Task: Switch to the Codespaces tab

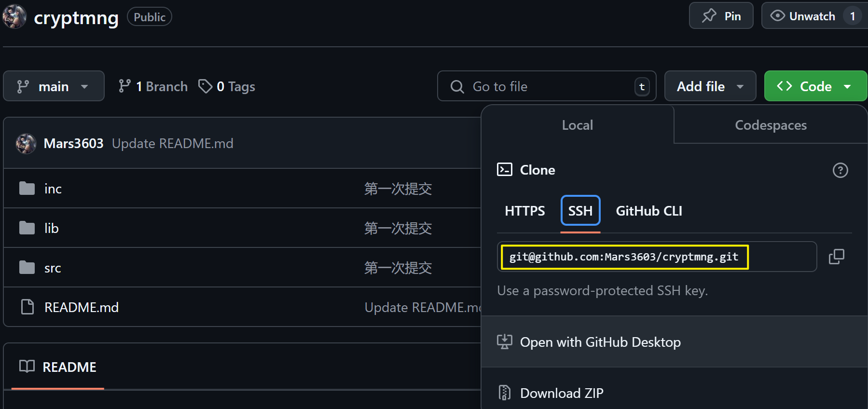Action: pyautogui.click(x=771, y=125)
